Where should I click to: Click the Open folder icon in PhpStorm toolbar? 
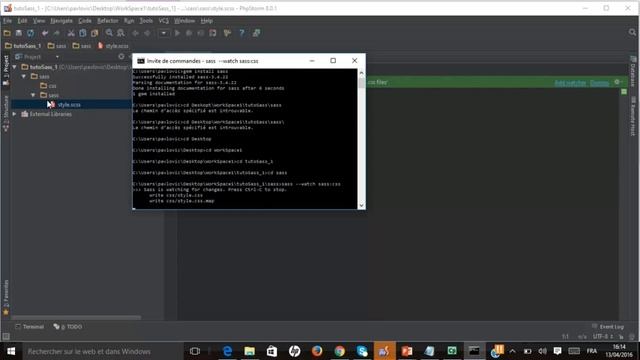pyautogui.click(x=7, y=33)
